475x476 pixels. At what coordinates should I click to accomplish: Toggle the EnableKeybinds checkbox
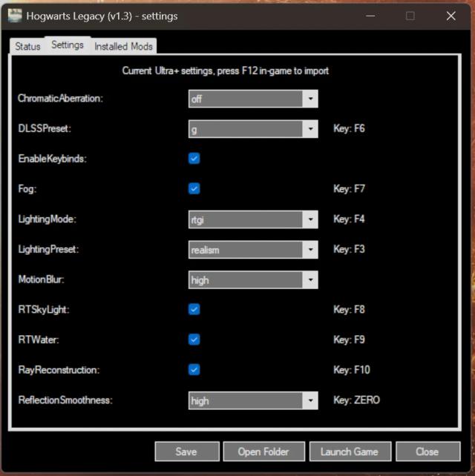click(x=194, y=158)
